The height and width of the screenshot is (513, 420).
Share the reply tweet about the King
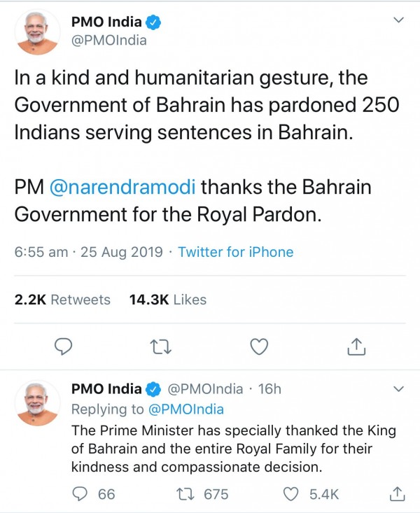tap(397, 493)
